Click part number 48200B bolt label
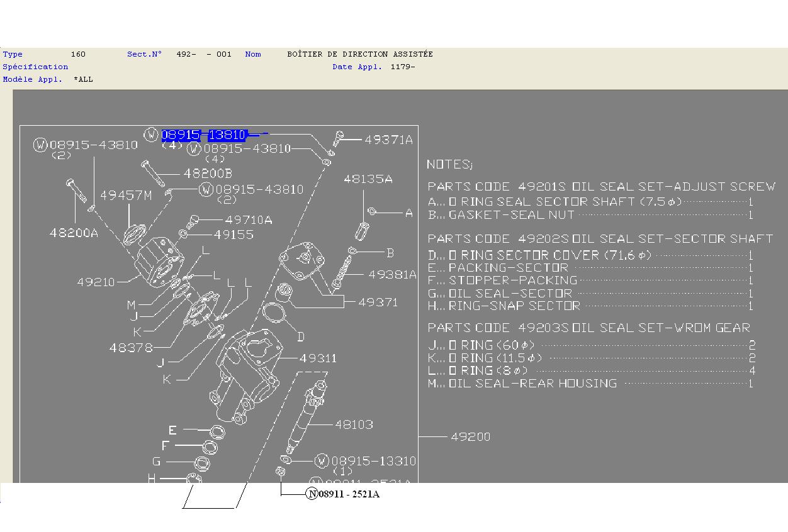The image size is (788, 532). point(208,173)
